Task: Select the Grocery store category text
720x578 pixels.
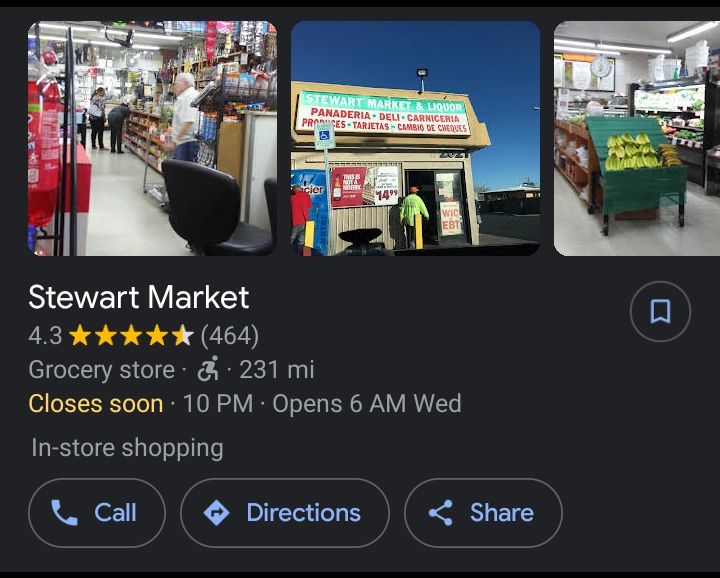Action: coord(101,370)
